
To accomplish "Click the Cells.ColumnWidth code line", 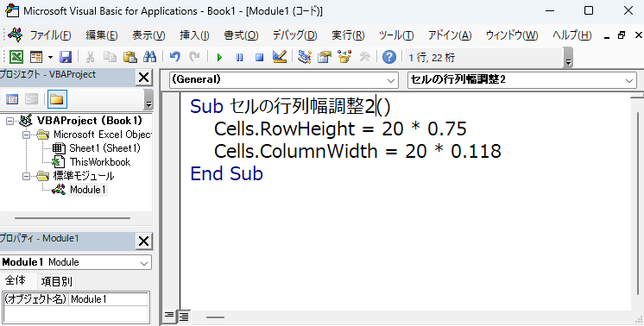I will (x=357, y=151).
